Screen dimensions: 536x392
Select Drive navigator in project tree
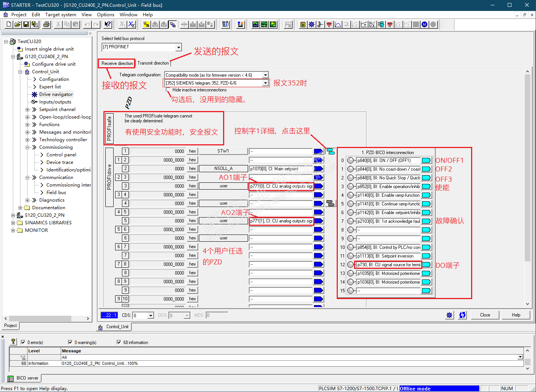click(x=56, y=94)
